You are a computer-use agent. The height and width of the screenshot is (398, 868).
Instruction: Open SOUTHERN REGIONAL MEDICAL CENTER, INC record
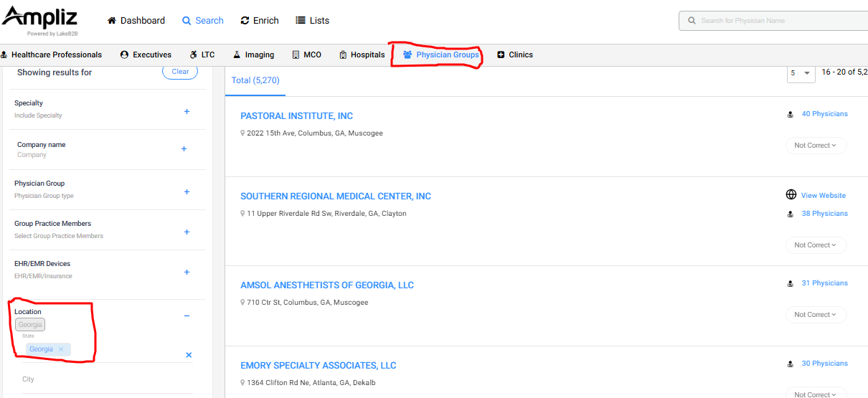(336, 196)
